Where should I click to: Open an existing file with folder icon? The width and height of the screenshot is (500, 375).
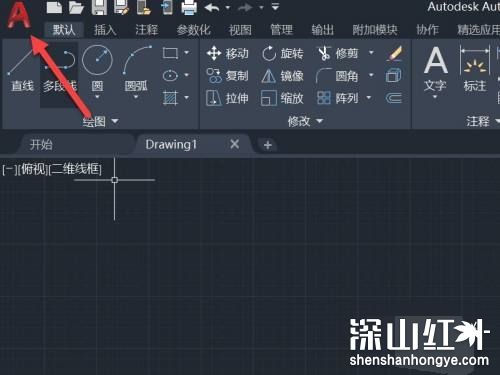76,7
